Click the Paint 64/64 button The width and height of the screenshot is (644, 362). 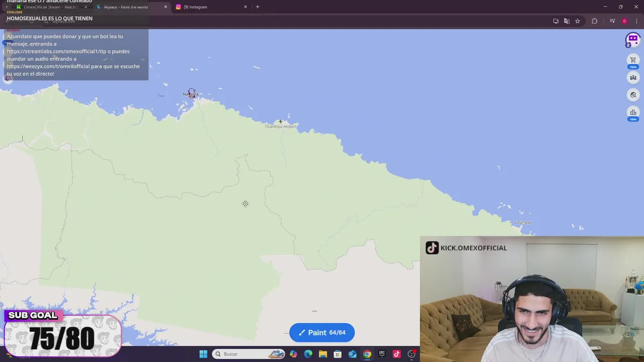322,332
